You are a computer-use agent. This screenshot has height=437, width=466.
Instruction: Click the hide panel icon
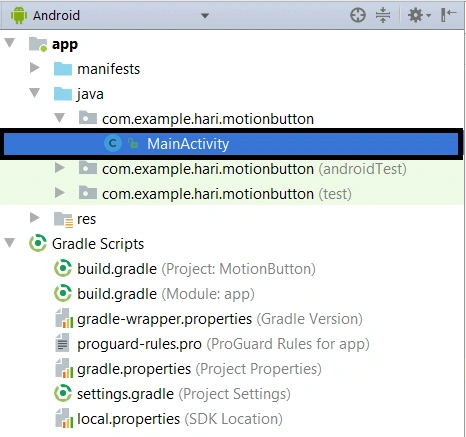pos(448,15)
